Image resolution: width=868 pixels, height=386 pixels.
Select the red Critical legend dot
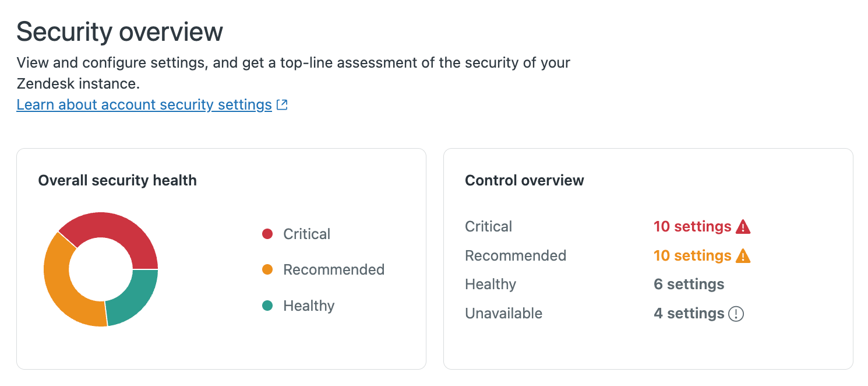[x=267, y=234]
